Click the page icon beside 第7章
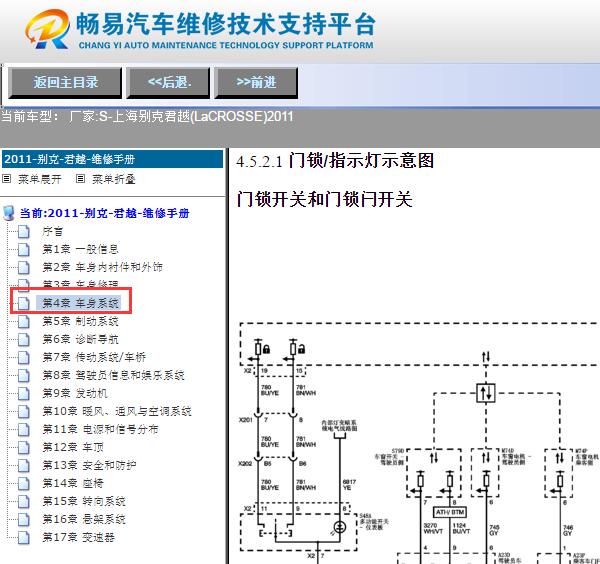Screen dimensions: 600x564 24,357
